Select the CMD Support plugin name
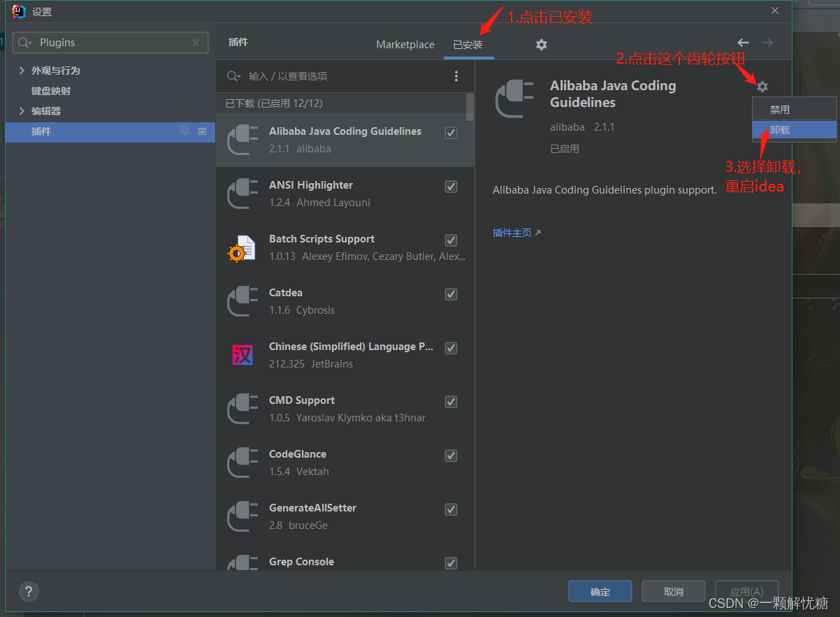This screenshot has height=617, width=840. coord(302,400)
